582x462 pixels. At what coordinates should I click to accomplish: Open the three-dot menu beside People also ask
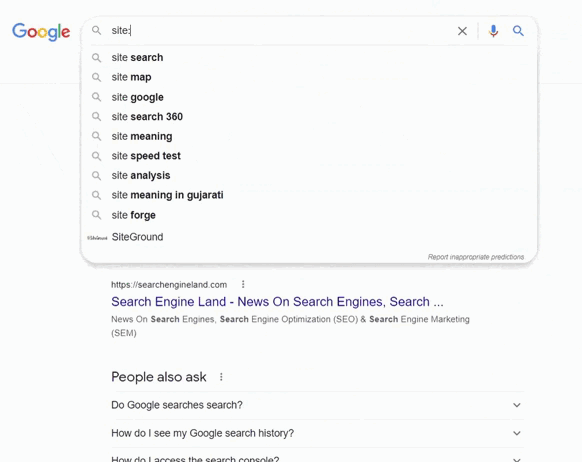coord(221,377)
